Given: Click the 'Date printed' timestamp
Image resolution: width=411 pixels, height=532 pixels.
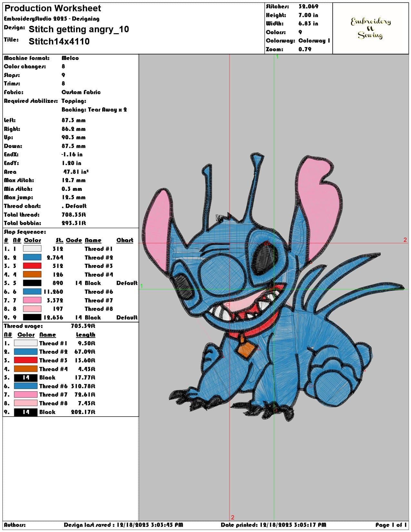Looking at the screenshot, I should coord(273,525).
